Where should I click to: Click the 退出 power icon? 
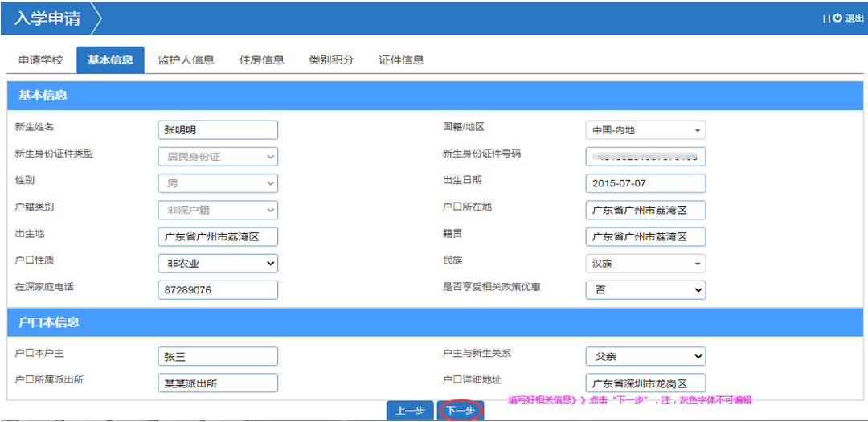click(x=837, y=18)
